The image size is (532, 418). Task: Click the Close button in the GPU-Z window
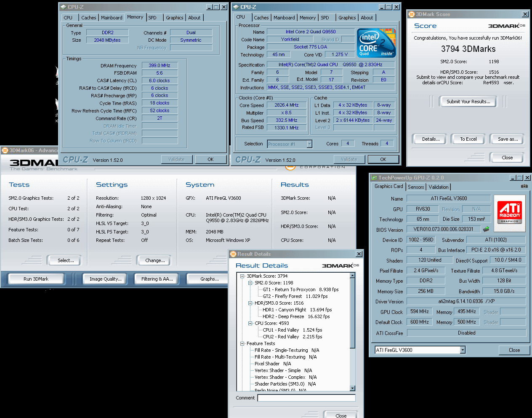(x=514, y=350)
